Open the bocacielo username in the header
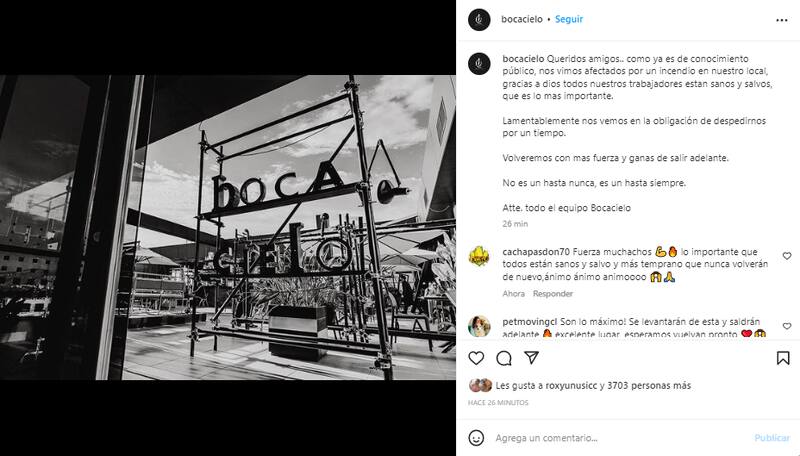Image resolution: width=800 pixels, height=456 pixels. pos(521,19)
